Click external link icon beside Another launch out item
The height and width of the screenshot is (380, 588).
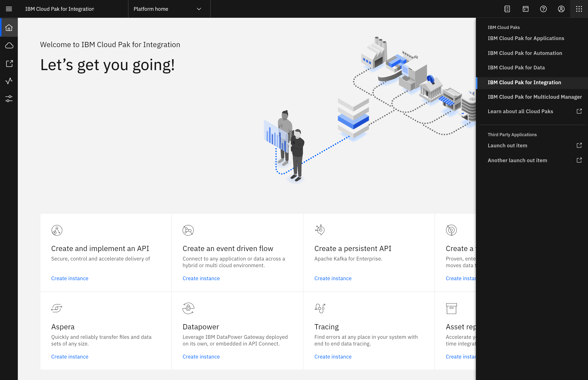579,160
